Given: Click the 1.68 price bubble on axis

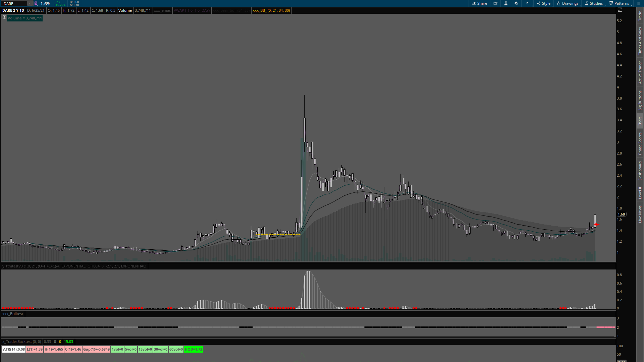Looking at the screenshot, I should click(621, 214).
